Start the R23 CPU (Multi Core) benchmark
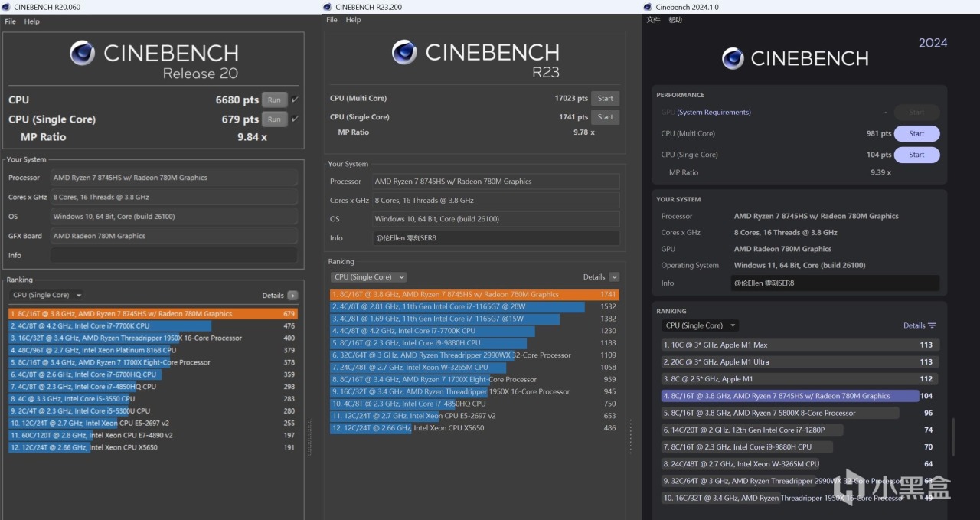 coord(605,98)
